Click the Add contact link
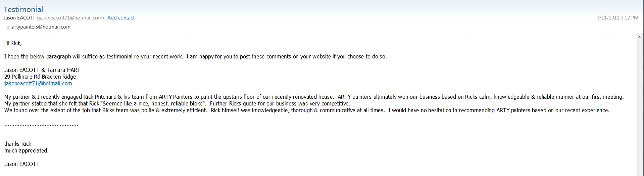Screen dimensions: 644x176 pyautogui.click(x=121, y=18)
